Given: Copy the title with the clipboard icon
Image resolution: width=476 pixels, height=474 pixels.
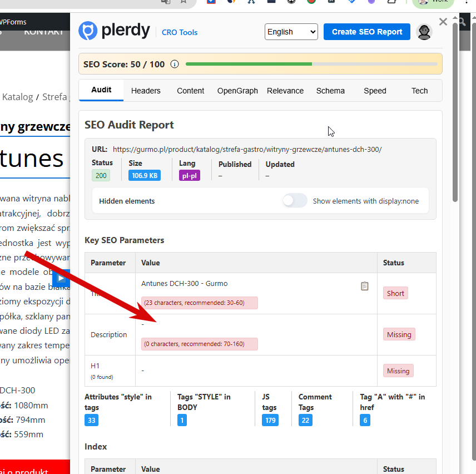Looking at the screenshot, I should [365, 286].
